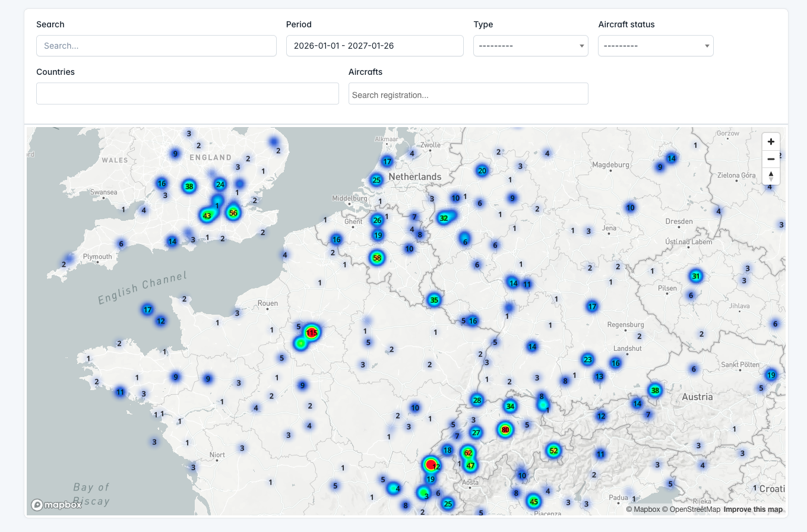Expand the Aircraft status dropdown
This screenshot has width=807, height=532.
655,46
